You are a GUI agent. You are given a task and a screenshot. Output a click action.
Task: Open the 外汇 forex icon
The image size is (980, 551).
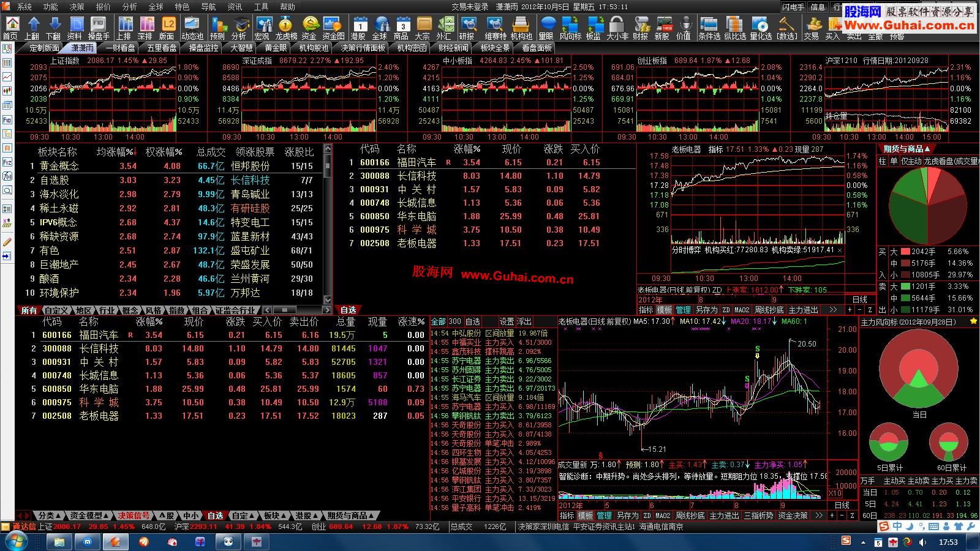pos(444,28)
